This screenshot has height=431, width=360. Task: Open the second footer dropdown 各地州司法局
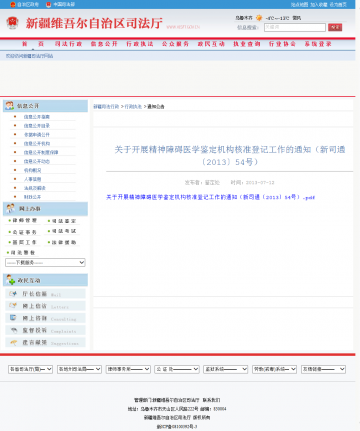click(x=79, y=369)
